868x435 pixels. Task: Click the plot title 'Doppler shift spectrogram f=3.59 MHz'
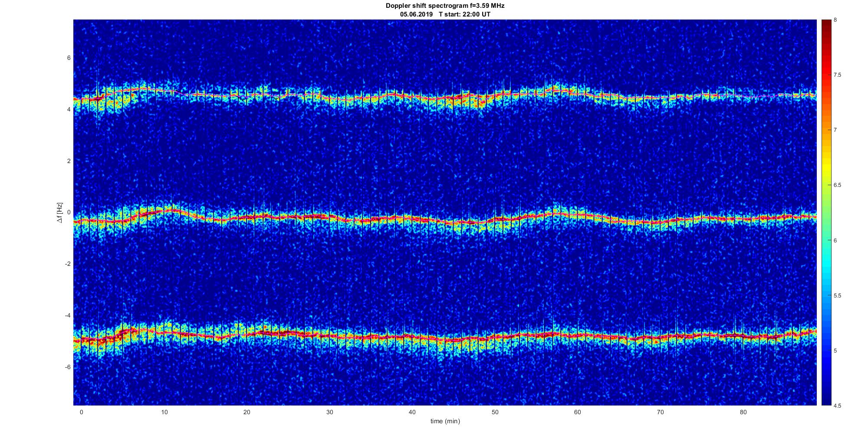(445, 6)
